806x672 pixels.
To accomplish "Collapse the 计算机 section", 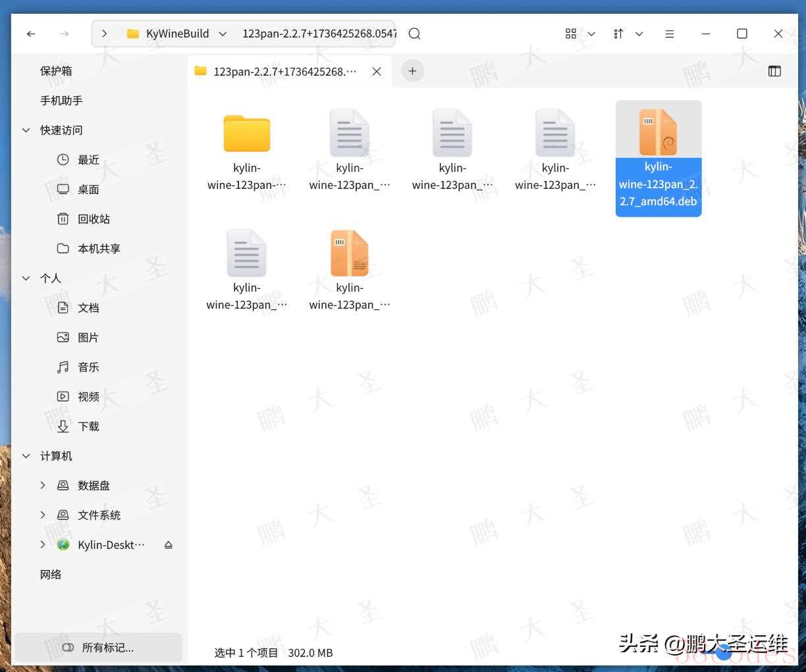I will point(26,456).
